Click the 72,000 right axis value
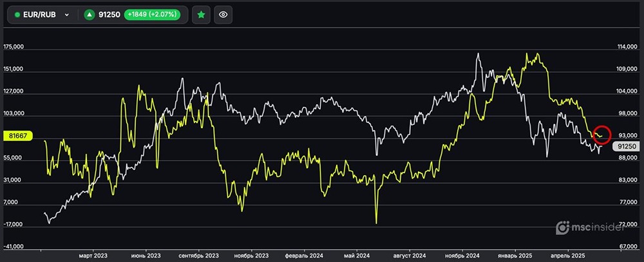Screen dimensions: 644x262 click(627, 225)
